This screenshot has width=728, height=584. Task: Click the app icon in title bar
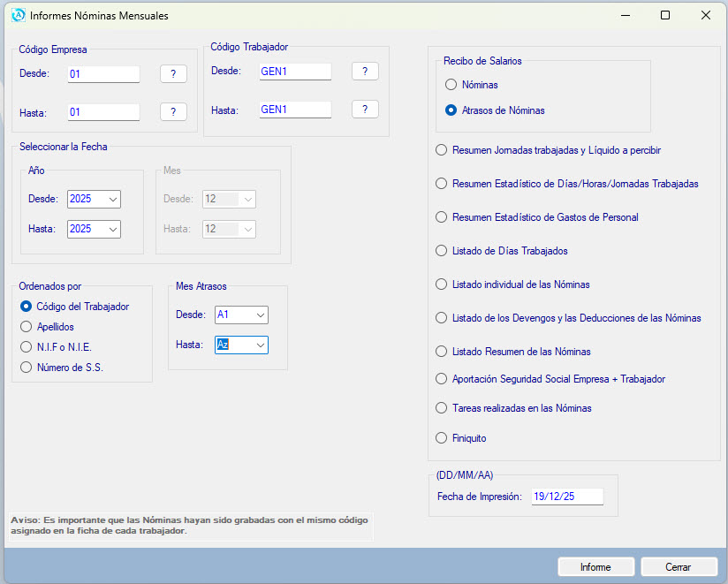[17, 15]
